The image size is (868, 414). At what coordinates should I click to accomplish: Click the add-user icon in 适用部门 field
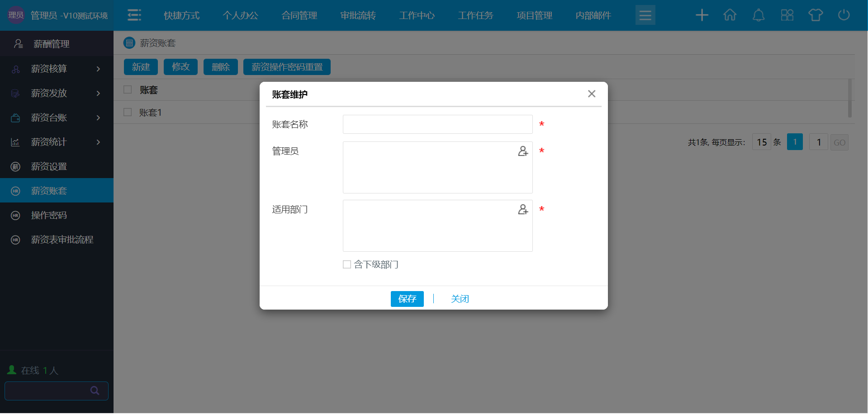click(x=523, y=210)
